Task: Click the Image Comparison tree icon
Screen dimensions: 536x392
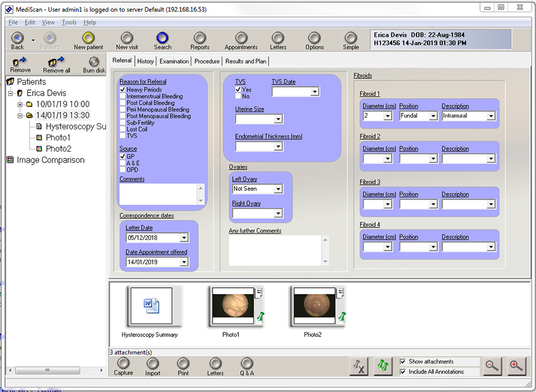Action: (10, 160)
